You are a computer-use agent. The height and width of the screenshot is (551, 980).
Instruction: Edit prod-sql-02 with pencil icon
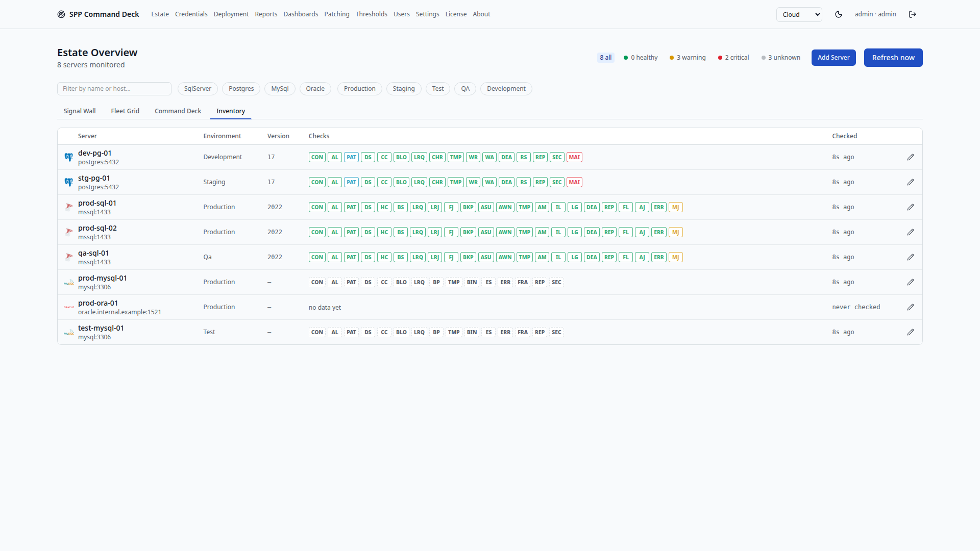point(911,232)
